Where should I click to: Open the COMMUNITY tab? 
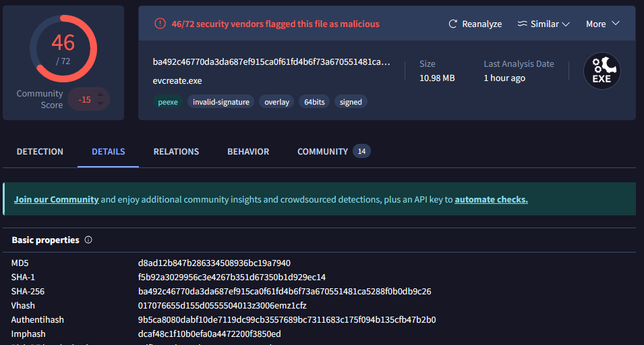pos(322,151)
